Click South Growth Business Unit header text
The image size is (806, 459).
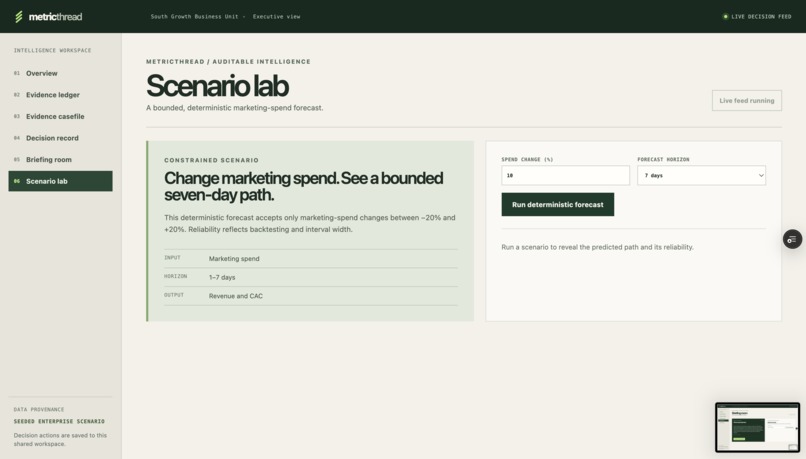194,16
